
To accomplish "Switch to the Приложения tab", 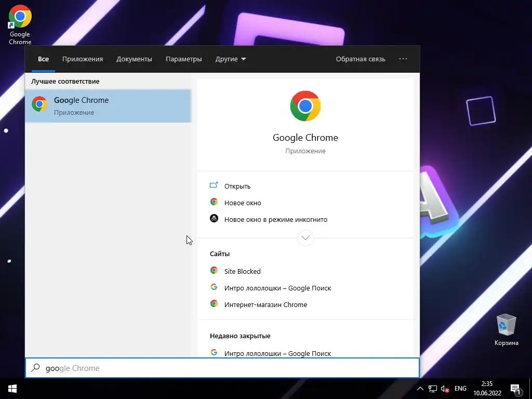I will [83, 59].
